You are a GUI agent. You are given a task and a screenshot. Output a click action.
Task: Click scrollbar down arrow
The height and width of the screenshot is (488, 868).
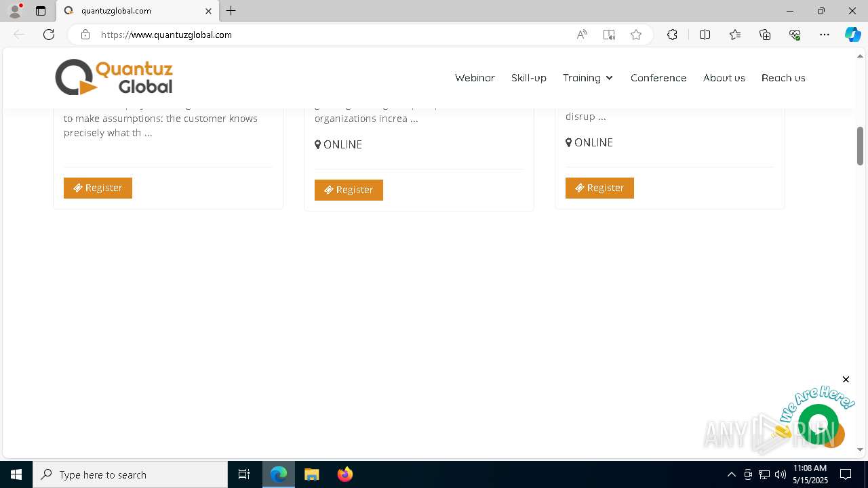[860, 449]
